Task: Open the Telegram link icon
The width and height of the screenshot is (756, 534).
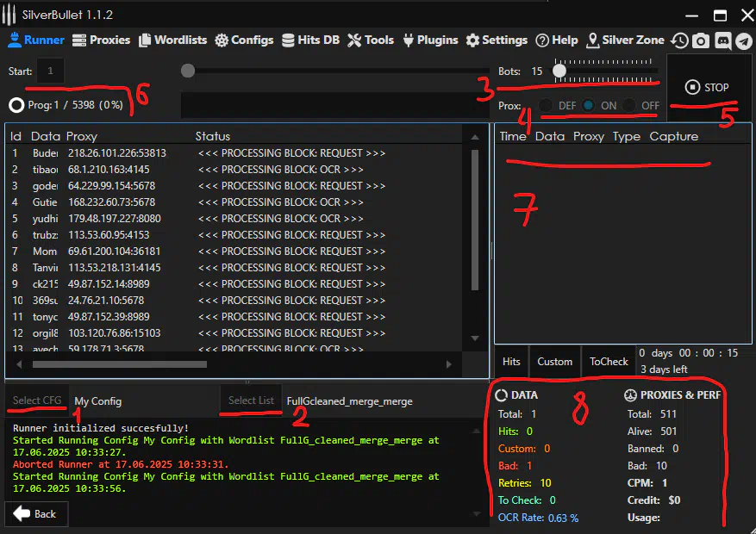Action: pos(744,41)
